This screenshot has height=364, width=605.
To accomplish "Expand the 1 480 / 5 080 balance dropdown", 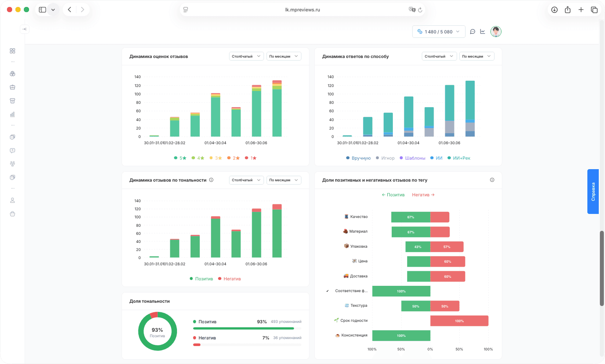I will coord(439,32).
